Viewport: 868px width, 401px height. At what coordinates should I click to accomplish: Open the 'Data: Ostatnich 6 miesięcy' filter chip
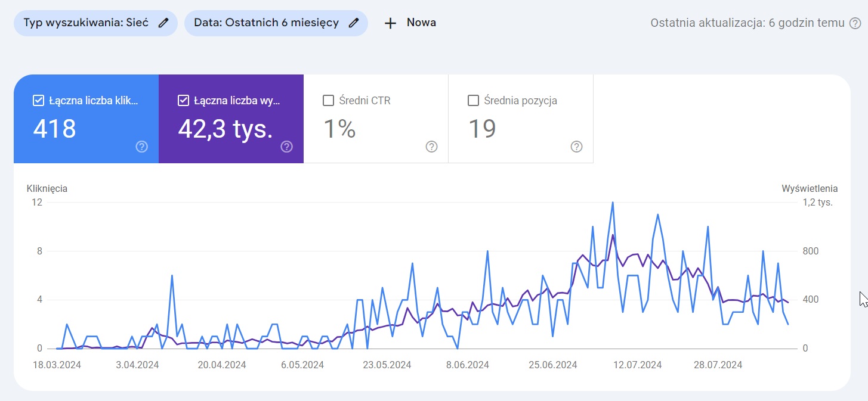tap(266, 23)
